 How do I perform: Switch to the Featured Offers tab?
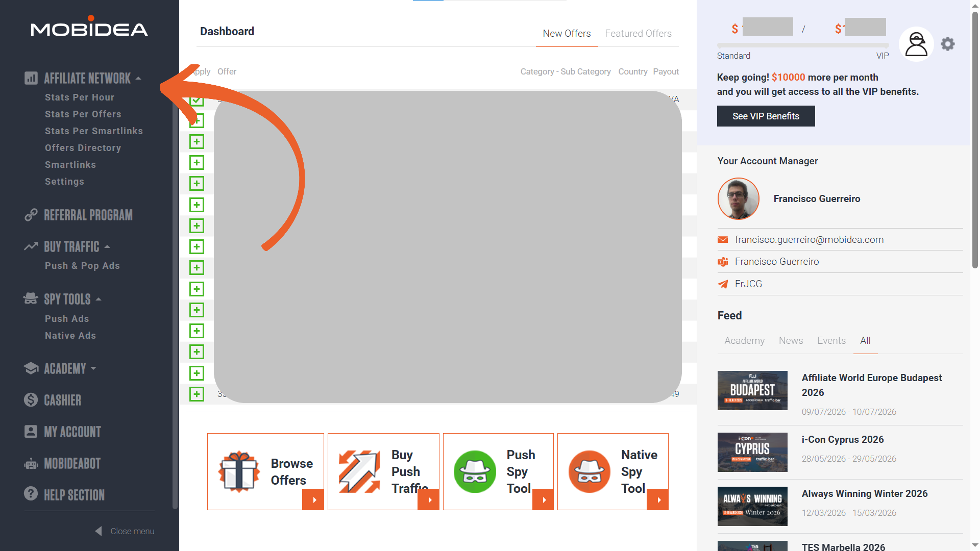pos(638,33)
